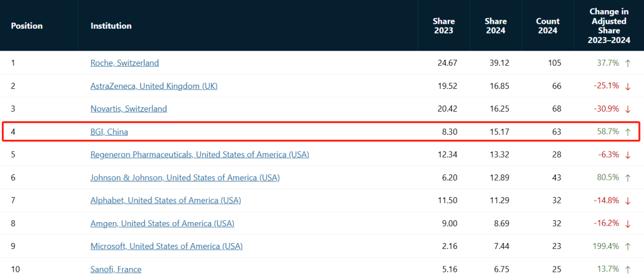Click the green up arrow beside 58.7%

(627, 132)
